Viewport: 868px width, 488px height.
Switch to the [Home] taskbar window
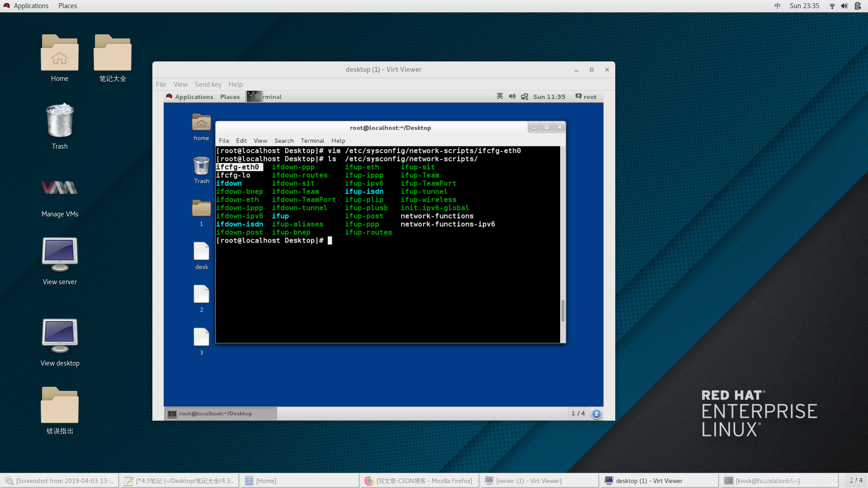pyautogui.click(x=300, y=481)
